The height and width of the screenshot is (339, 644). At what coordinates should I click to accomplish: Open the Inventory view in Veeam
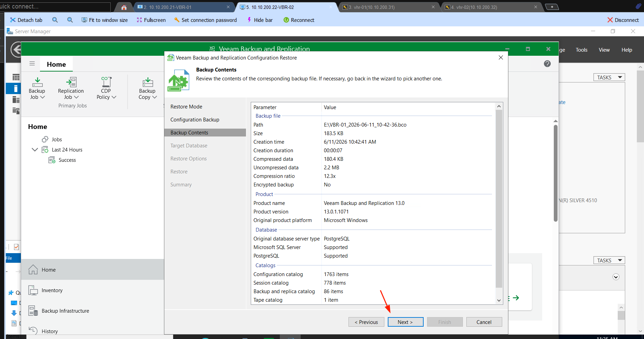(93, 290)
